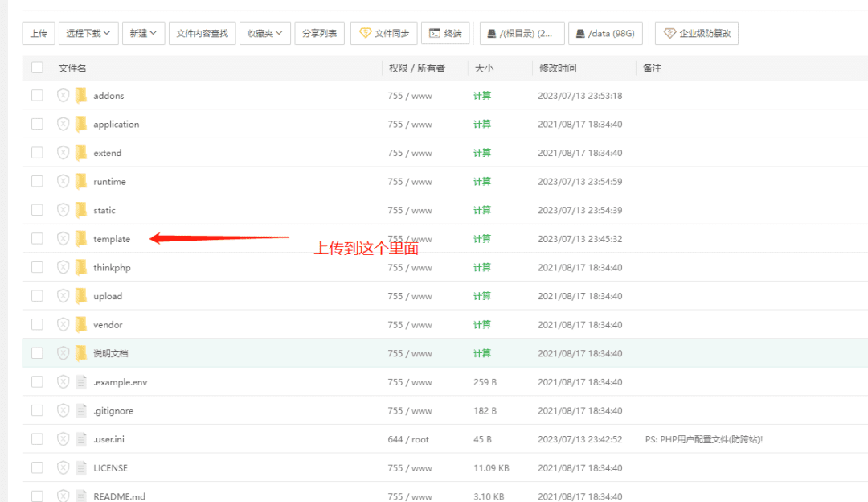Screen dimensions: 868x502
Task: Open the 分享列表 share list
Action: point(321,33)
